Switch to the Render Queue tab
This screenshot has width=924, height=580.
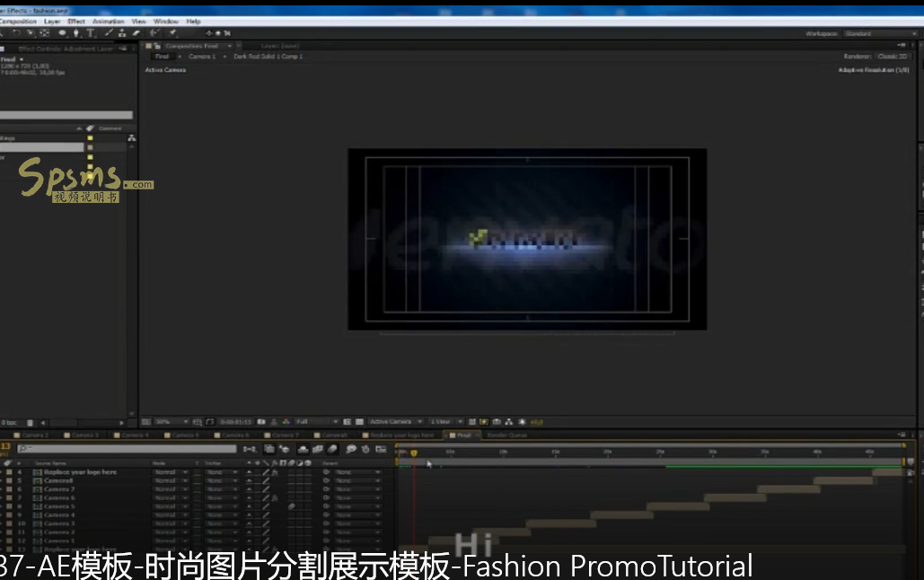pos(506,435)
